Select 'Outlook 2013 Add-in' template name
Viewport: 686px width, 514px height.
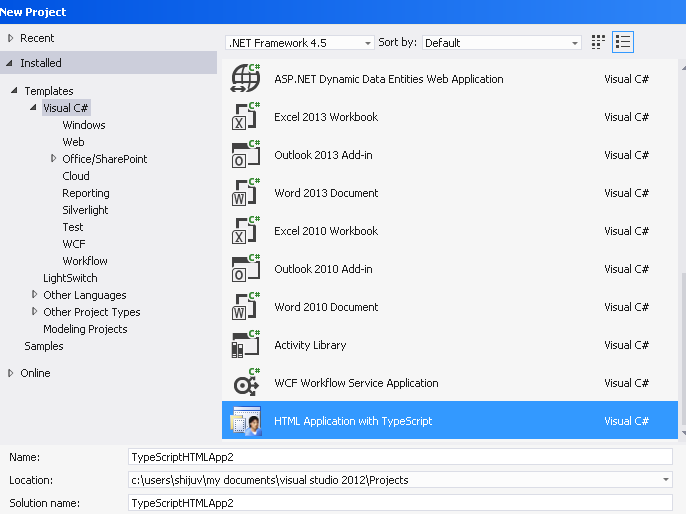[x=323, y=155]
